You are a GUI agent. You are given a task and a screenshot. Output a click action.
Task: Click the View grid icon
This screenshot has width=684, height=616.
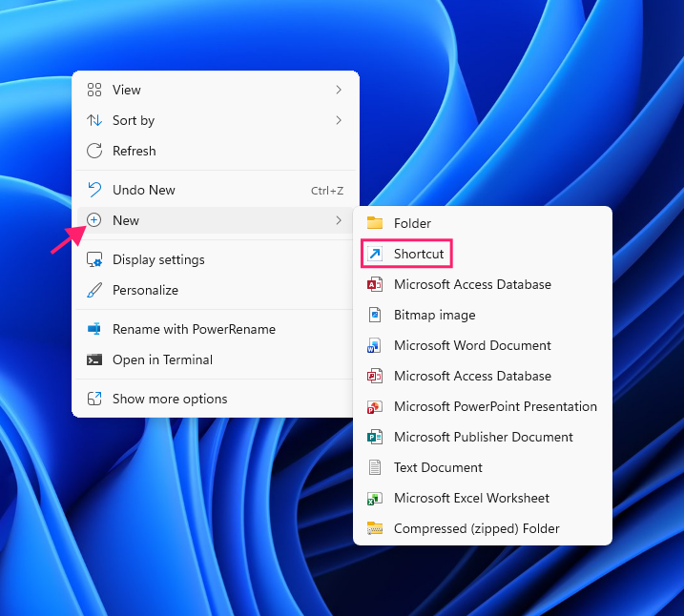click(94, 90)
